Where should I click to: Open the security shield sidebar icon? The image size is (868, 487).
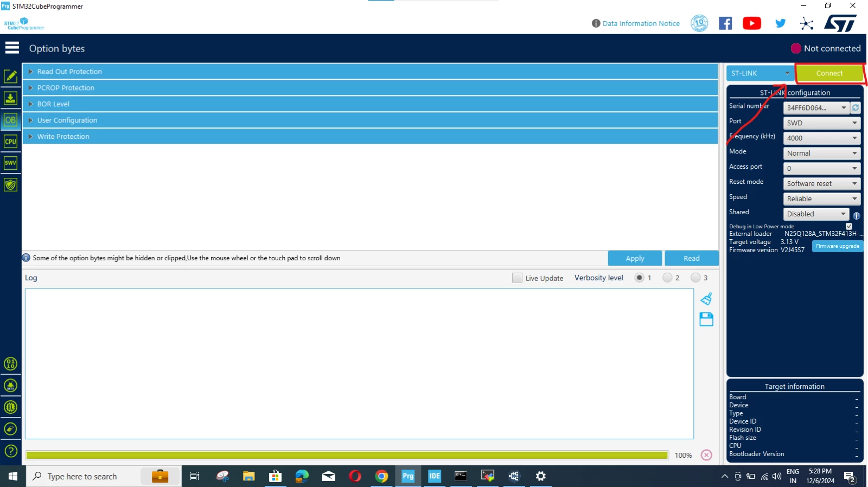click(x=10, y=184)
